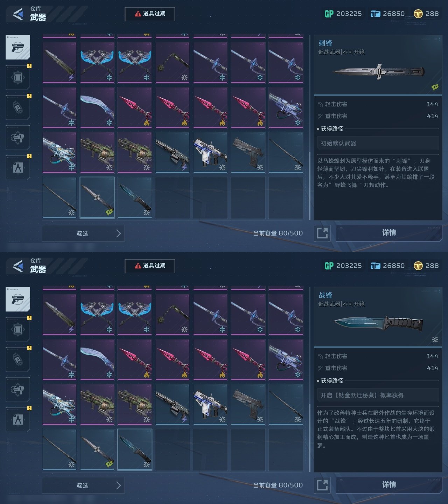Click the gold coin currency showing 288 in the upper bar
This screenshot has height=504, width=448.
tap(426, 14)
